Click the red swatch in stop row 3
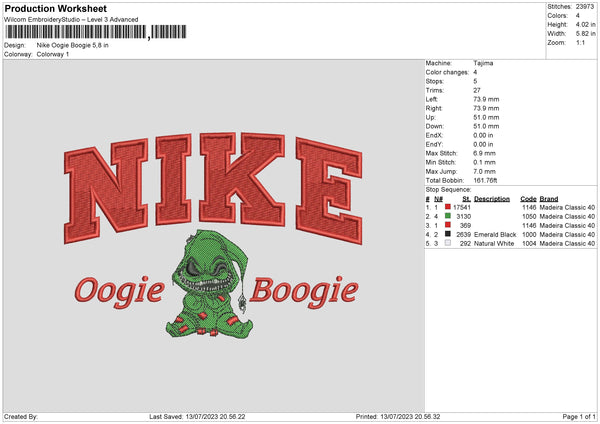Screen dimensions: 600x424 click(x=447, y=225)
